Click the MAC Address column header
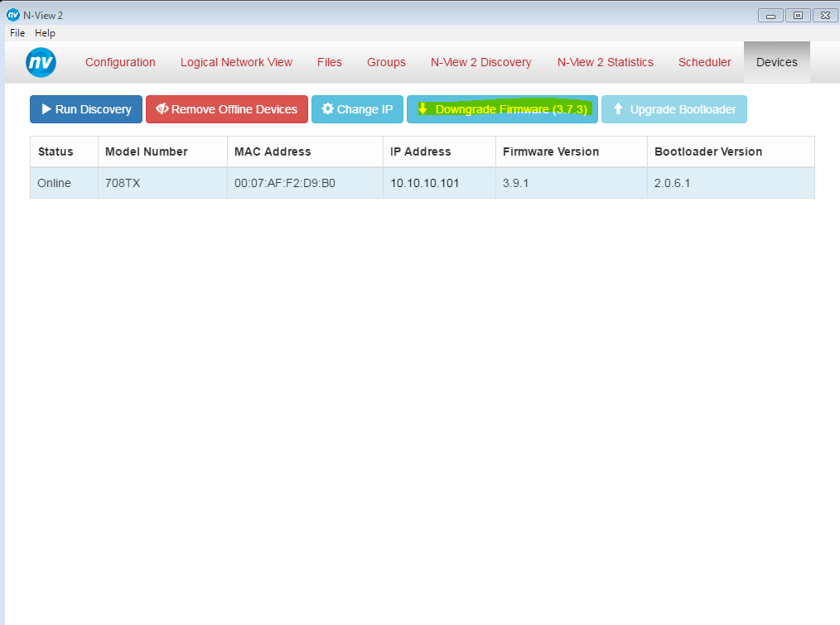Screen dimensions: 840x625 point(306,151)
